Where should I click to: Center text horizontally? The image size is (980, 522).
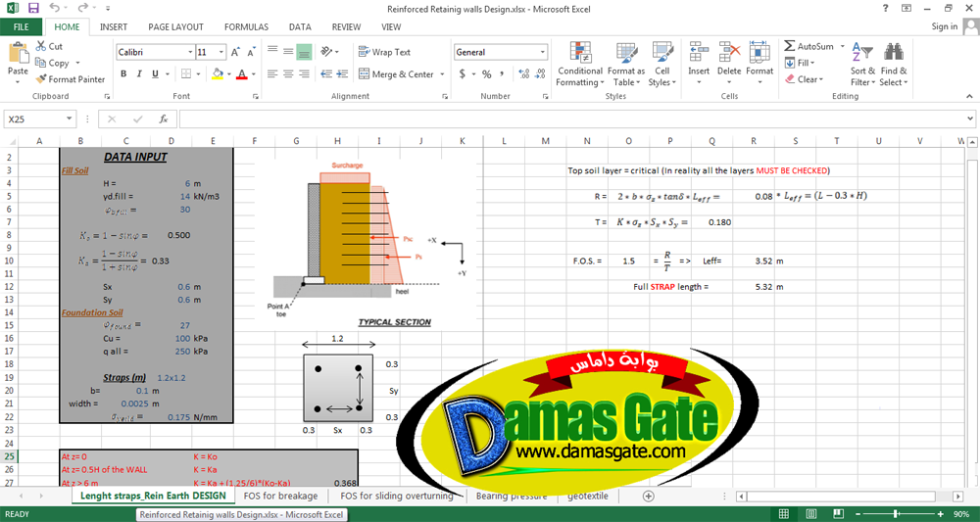click(288, 73)
